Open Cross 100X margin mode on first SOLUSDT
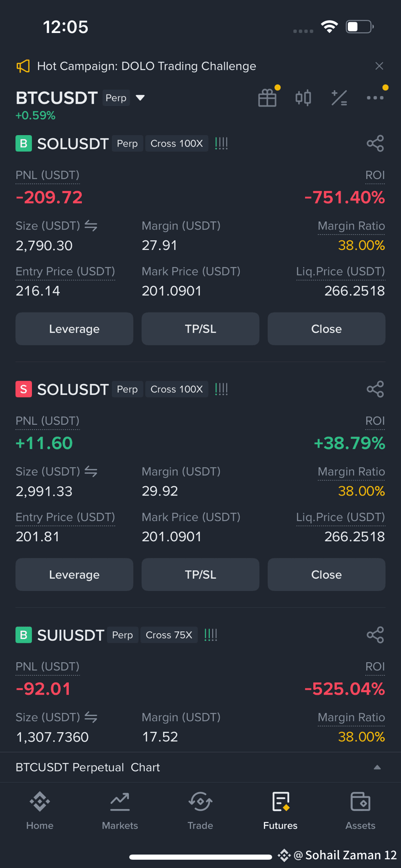The image size is (401, 868). (x=177, y=143)
